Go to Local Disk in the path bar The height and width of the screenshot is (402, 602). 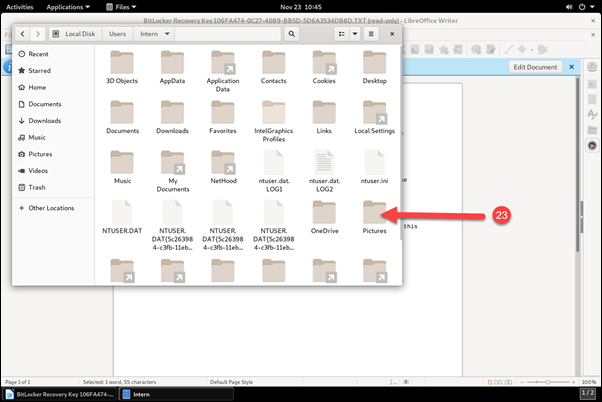point(75,34)
